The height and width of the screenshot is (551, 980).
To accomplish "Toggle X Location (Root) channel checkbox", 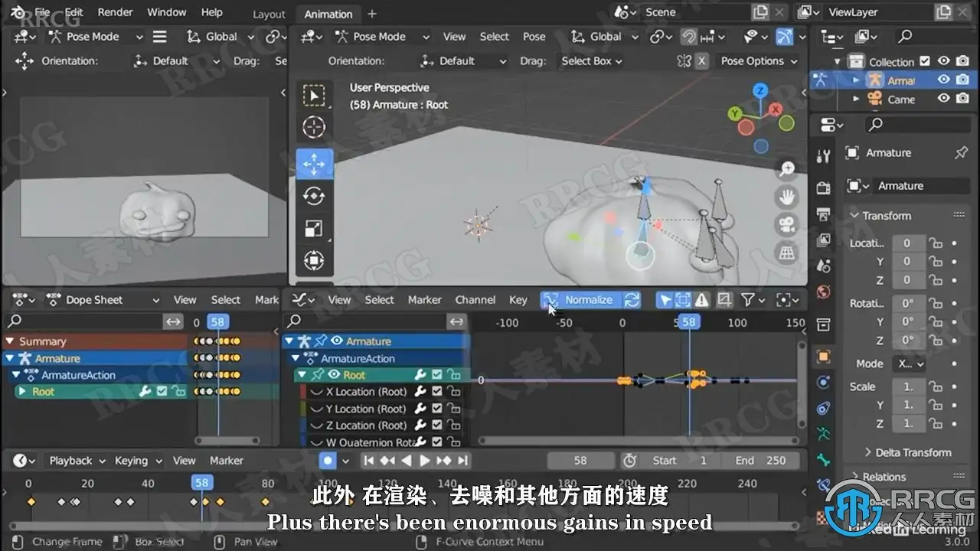I will [x=437, y=392].
